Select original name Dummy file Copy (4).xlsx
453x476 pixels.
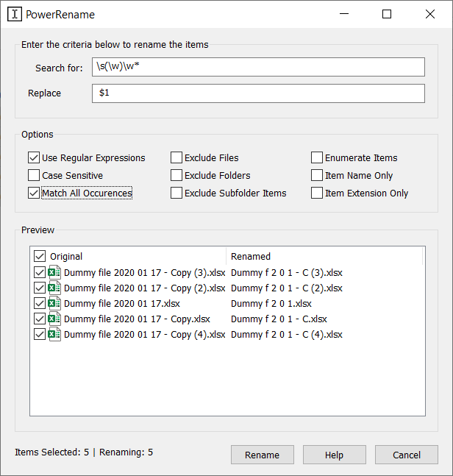click(x=145, y=335)
